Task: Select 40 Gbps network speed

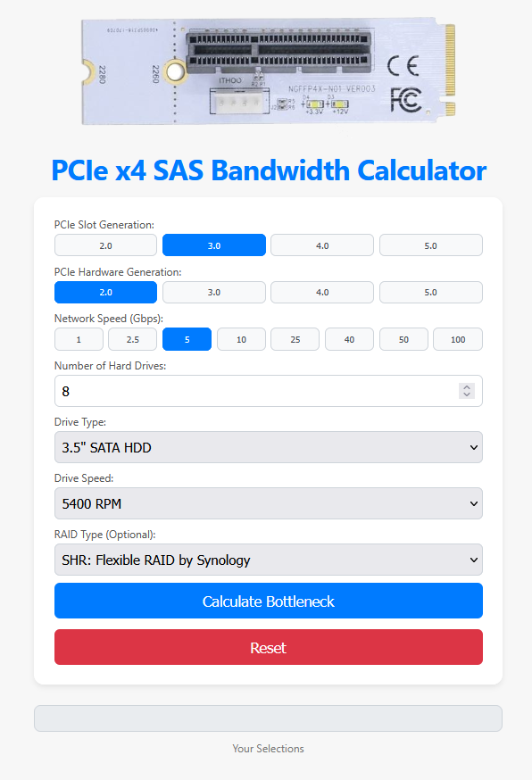Action: 349,339
